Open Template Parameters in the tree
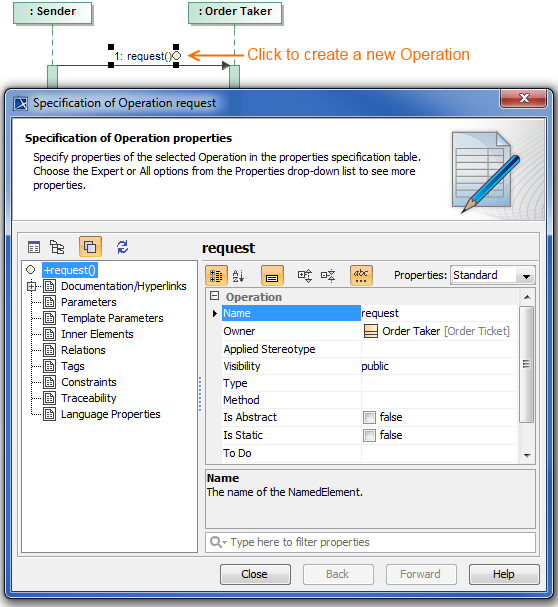 click(x=112, y=318)
